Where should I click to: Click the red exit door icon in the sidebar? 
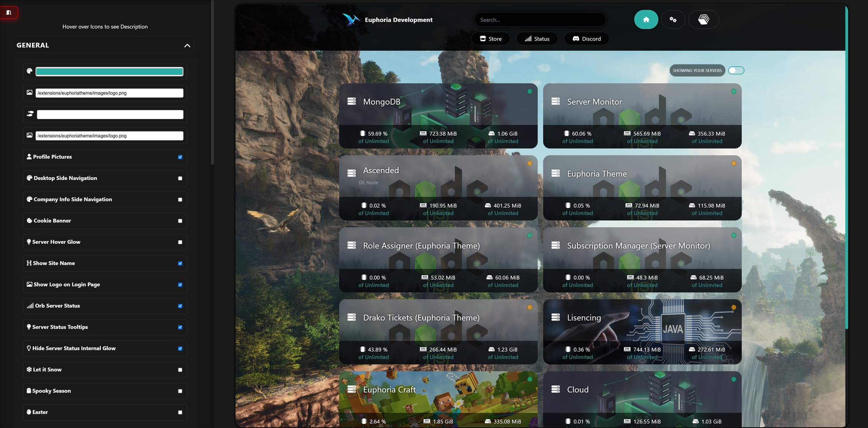[x=8, y=12]
